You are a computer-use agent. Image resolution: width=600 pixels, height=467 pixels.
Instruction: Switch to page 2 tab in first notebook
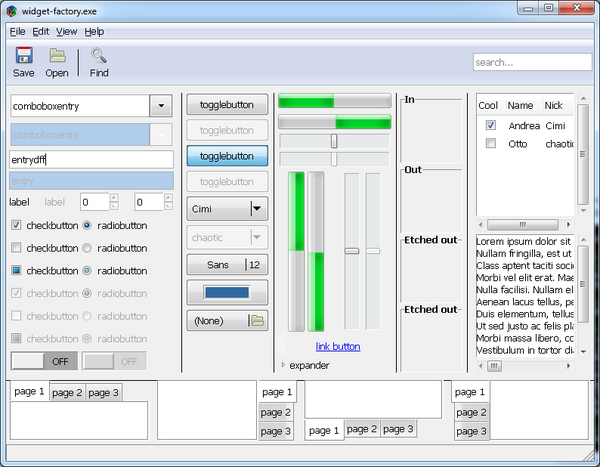(x=67, y=393)
